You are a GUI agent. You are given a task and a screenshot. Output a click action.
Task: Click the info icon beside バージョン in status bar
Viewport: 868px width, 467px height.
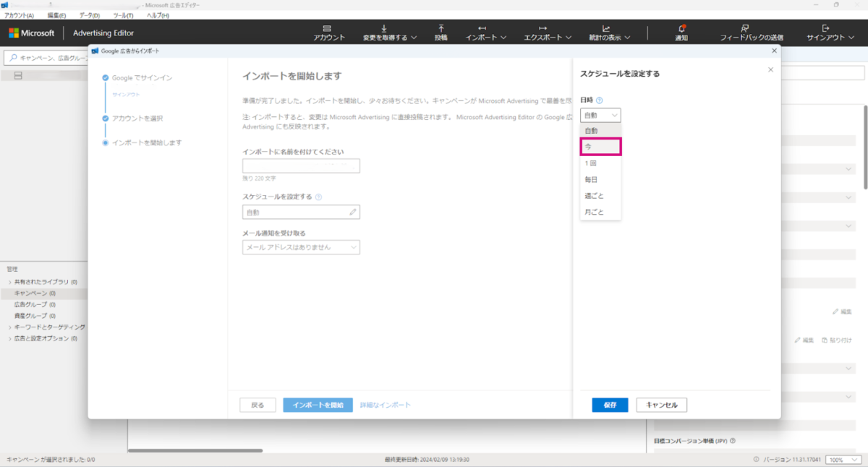[x=756, y=460]
